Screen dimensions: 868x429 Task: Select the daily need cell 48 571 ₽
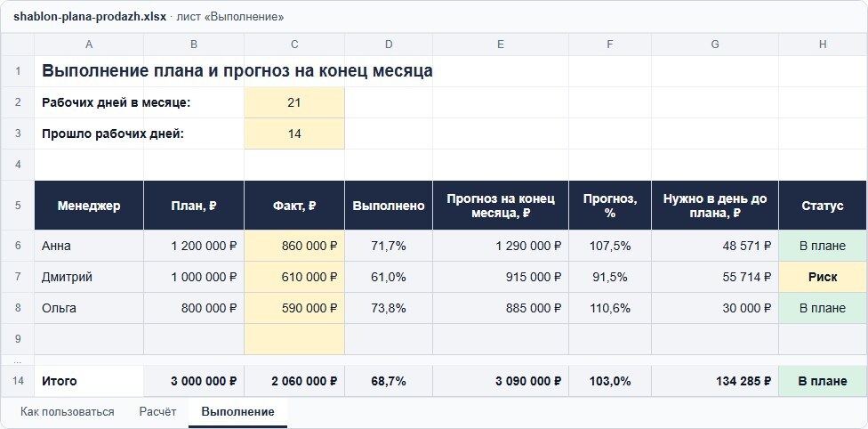pyautogui.click(x=715, y=246)
